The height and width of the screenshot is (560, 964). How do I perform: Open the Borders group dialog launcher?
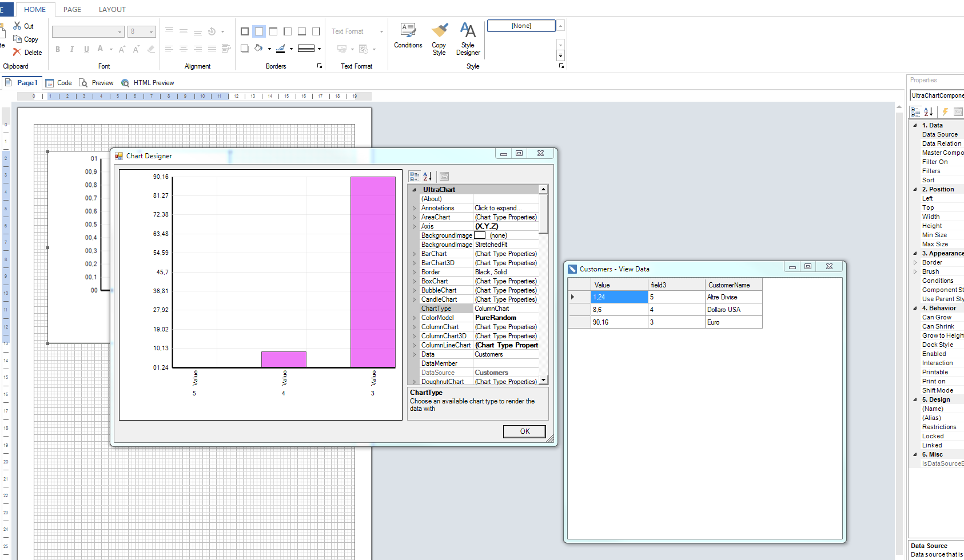[x=320, y=66]
